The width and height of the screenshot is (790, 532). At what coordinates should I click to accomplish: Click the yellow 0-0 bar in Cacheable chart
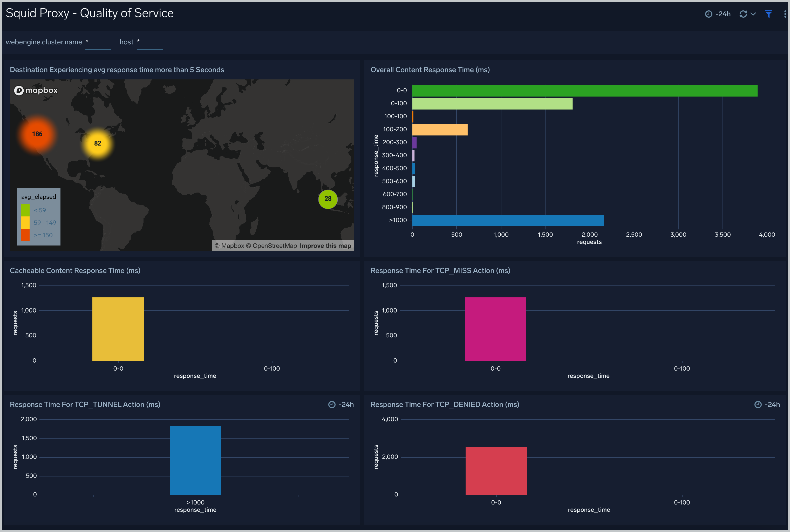[x=118, y=329]
